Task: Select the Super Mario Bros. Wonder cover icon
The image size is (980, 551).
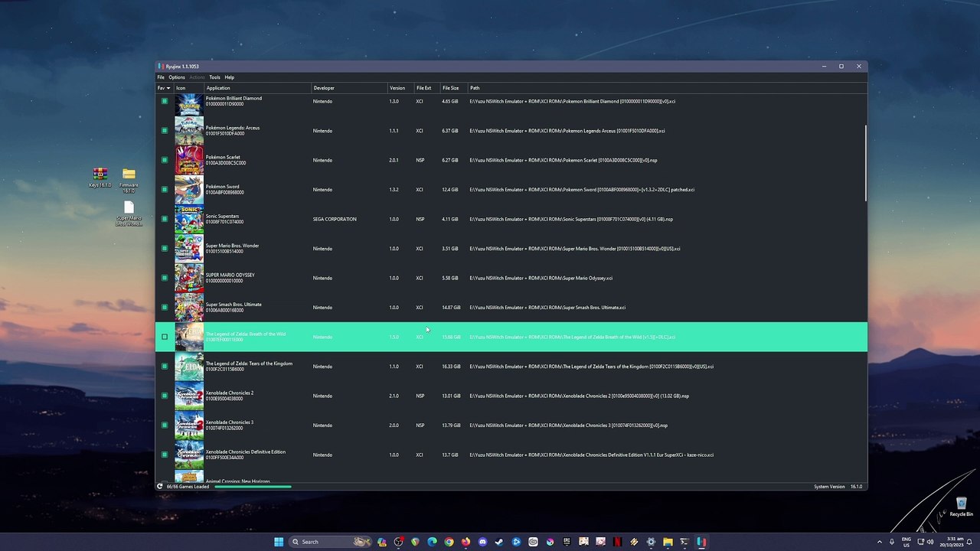Action: (189, 249)
